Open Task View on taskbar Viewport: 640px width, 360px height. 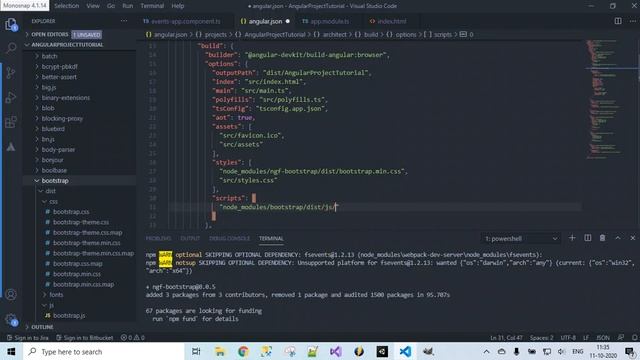pyautogui.click(x=196, y=351)
